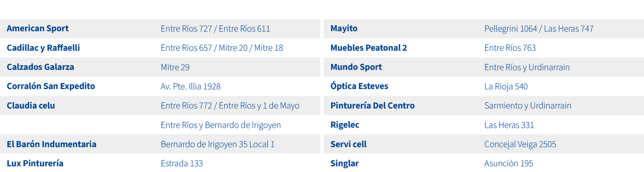
Task: Click Corralón San Expedito store name
Action: pos(51,86)
